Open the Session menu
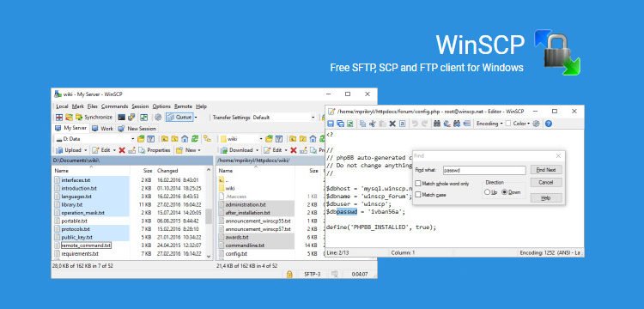The height and width of the screenshot is (309, 644). pos(140,106)
